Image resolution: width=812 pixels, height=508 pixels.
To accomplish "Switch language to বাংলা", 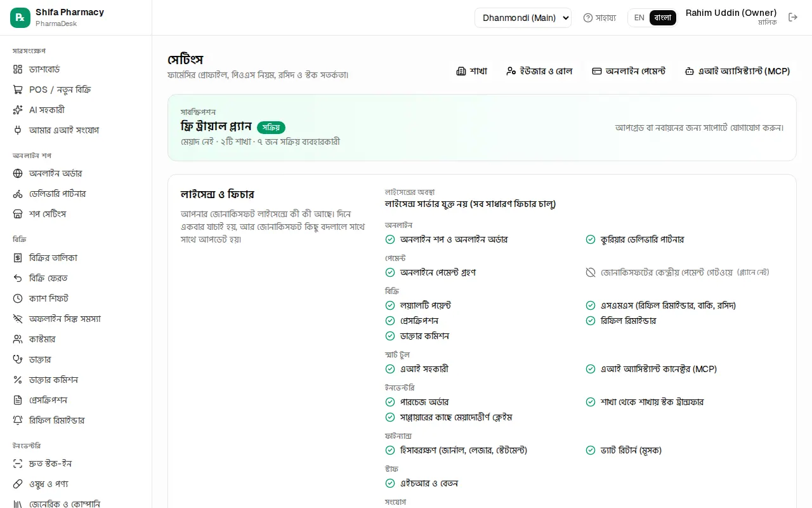I will tap(663, 18).
